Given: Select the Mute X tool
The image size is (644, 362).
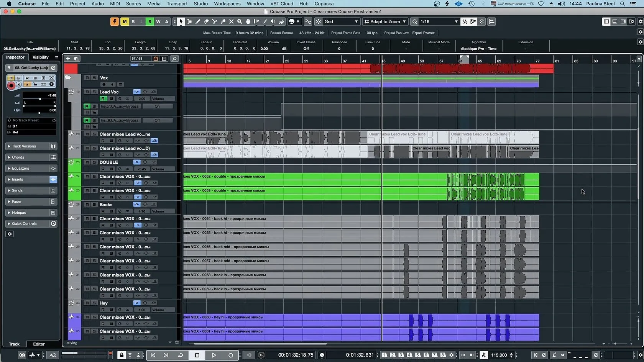Looking at the screenshot, I should click(231, 22).
